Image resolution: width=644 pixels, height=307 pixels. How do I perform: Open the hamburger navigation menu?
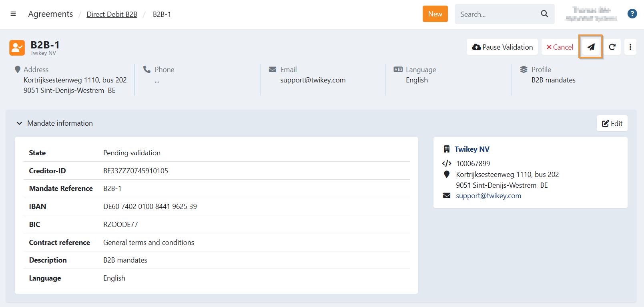(x=13, y=14)
